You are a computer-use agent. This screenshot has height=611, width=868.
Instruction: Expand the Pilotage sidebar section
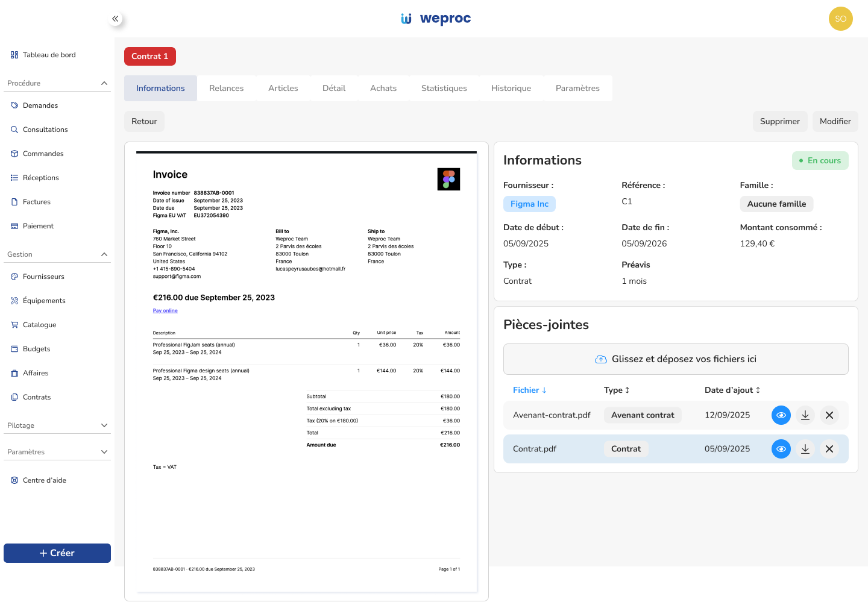point(104,425)
